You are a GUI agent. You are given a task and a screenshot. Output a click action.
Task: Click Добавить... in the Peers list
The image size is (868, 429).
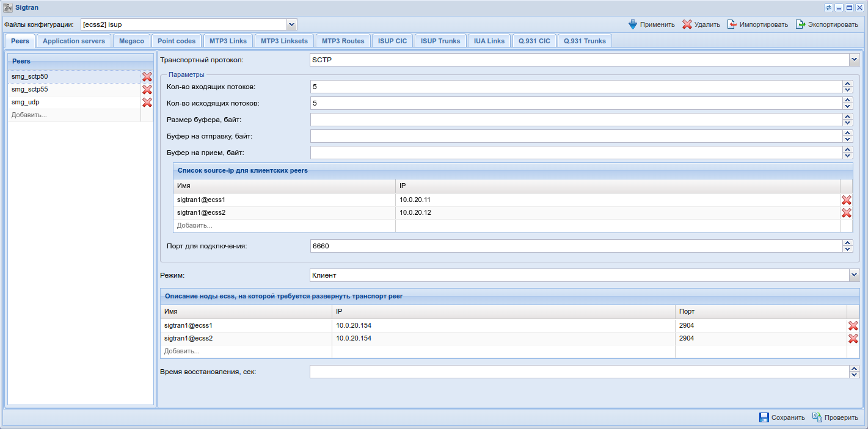pyautogui.click(x=74, y=115)
